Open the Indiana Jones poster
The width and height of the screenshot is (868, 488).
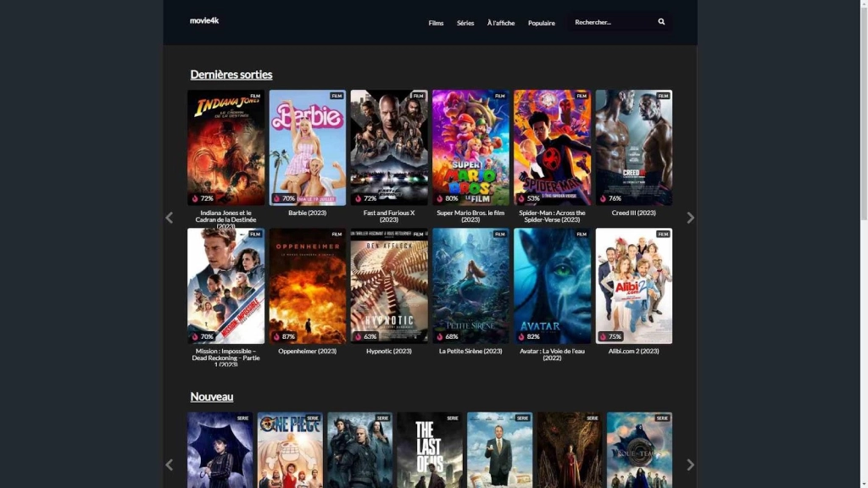225,147
